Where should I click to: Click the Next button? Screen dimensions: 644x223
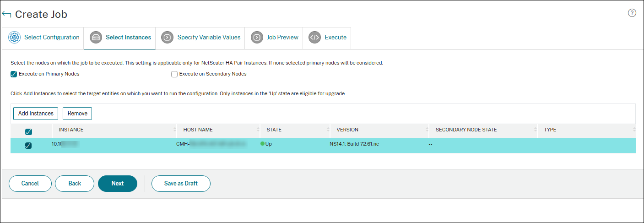click(118, 183)
